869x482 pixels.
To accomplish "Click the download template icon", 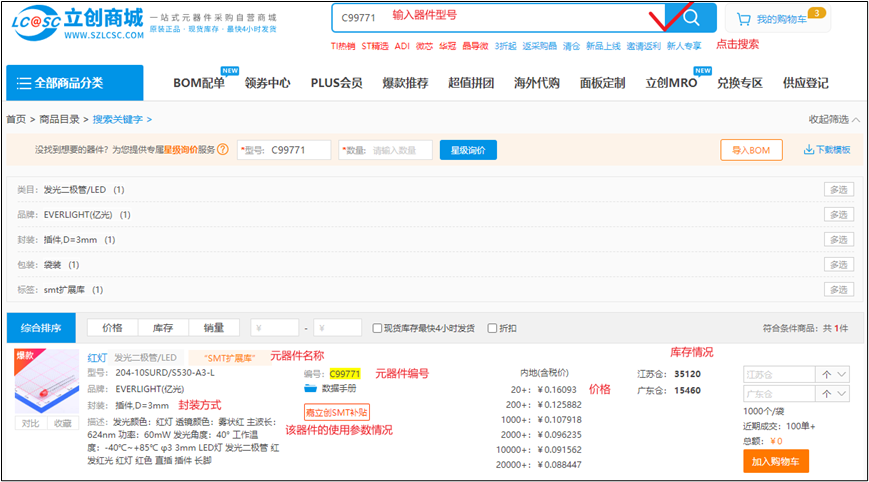I will pos(809,150).
